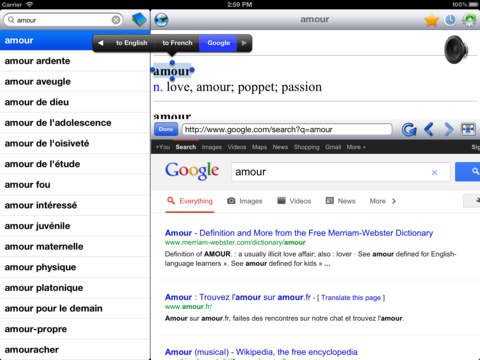Open the blue dictionary book icon

139,20
